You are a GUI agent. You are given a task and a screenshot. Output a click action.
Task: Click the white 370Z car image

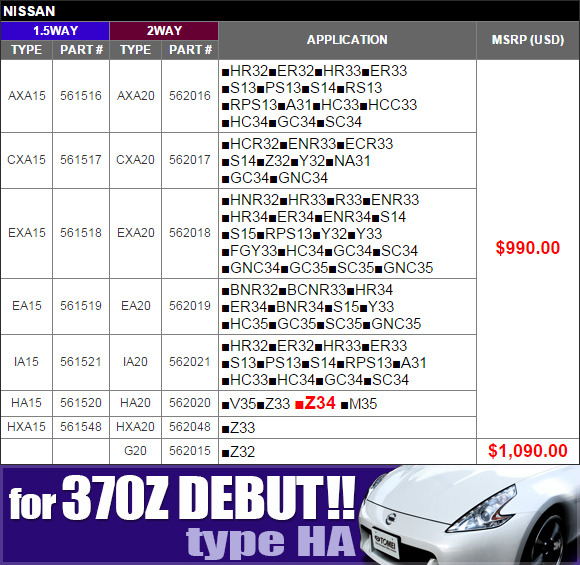(469, 515)
